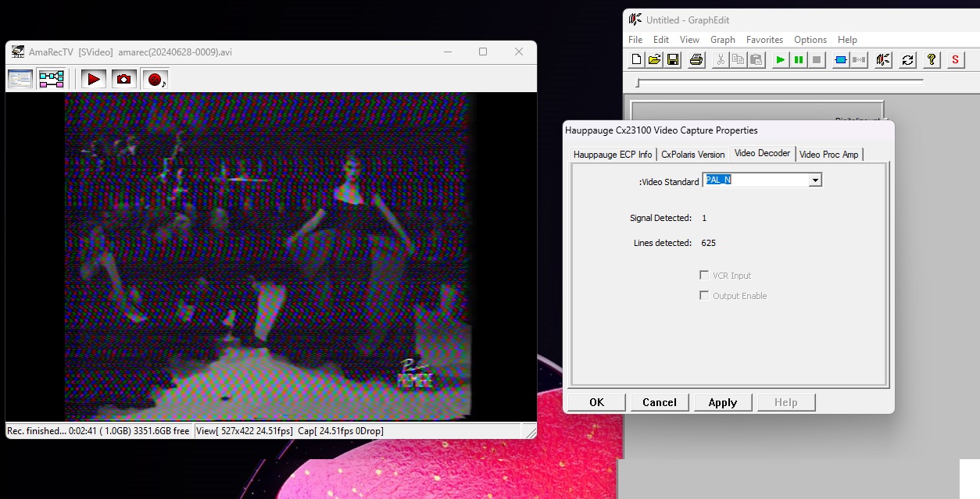This screenshot has height=499, width=980.
Task: Click the Signal Detected value 1
Action: tap(704, 218)
